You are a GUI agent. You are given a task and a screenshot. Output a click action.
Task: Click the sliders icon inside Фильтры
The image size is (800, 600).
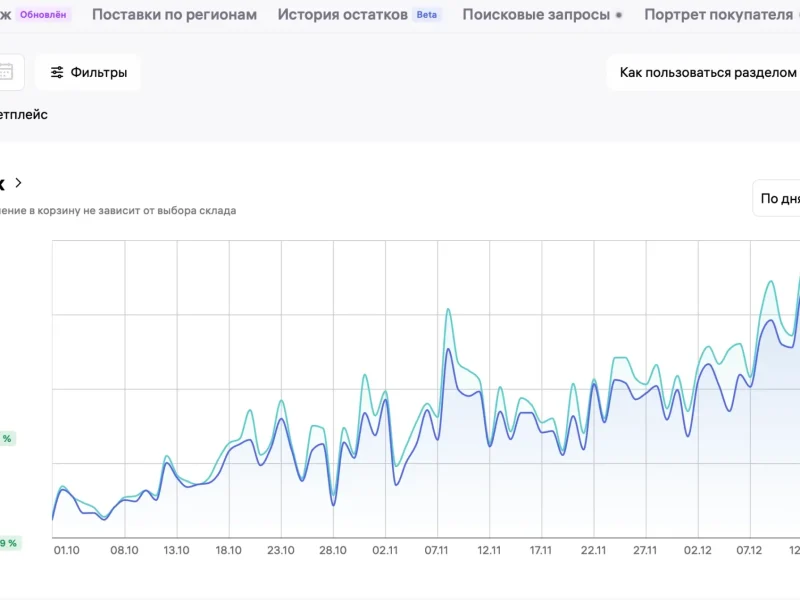point(57,72)
